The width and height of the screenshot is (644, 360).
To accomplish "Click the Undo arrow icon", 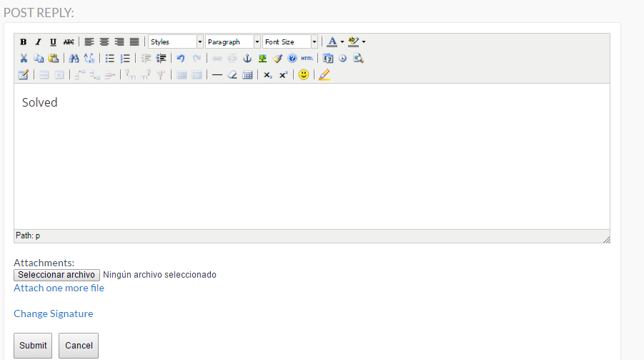I will (x=181, y=59).
